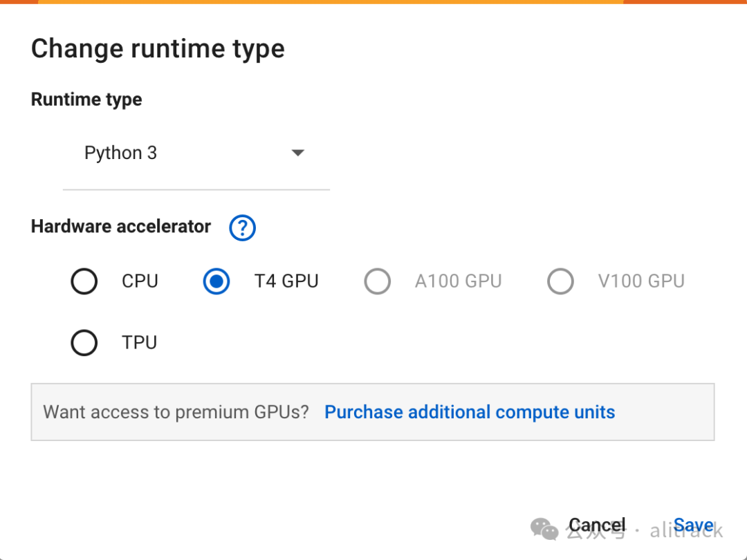This screenshot has width=747, height=560.
Task: Select the CPU radio button
Action: pos(84,281)
